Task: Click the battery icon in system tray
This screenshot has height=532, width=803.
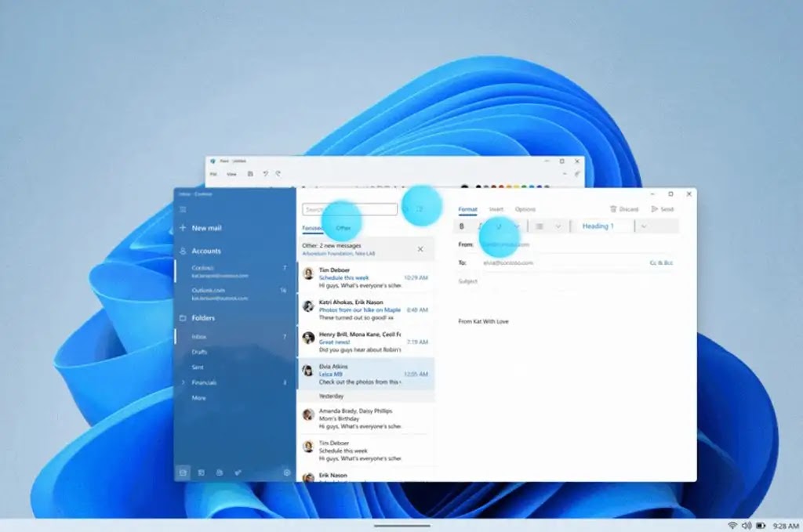Action: (761, 526)
